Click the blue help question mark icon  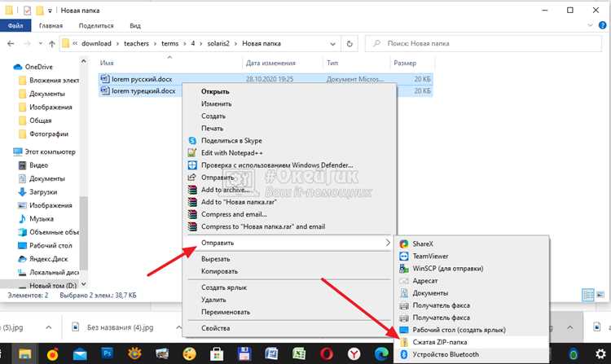(602, 26)
